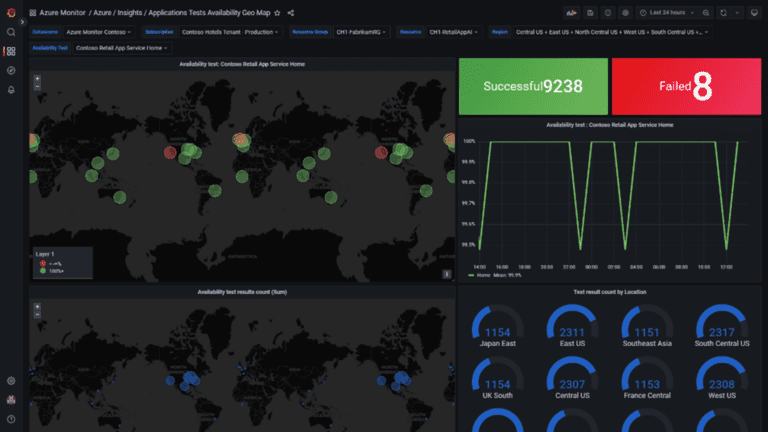Viewport: 768px width, 432px height.
Task: Open the availability line chart panel title menu
Action: [x=610, y=125]
